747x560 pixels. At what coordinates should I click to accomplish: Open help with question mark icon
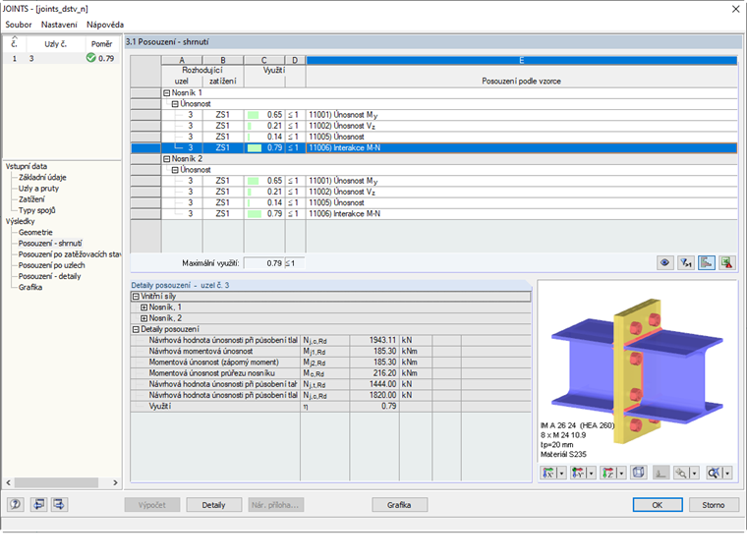[16, 504]
